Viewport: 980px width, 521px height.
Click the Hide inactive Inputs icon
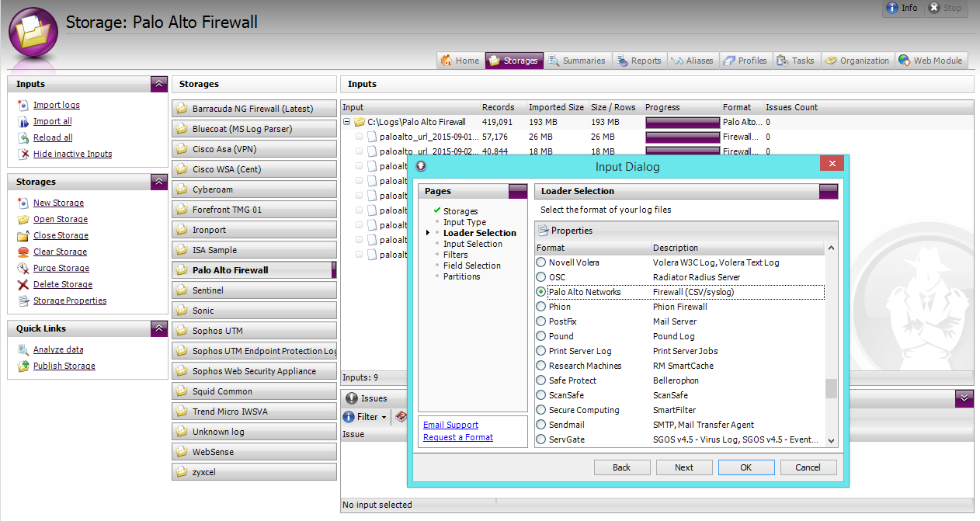click(x=23, y=154)
